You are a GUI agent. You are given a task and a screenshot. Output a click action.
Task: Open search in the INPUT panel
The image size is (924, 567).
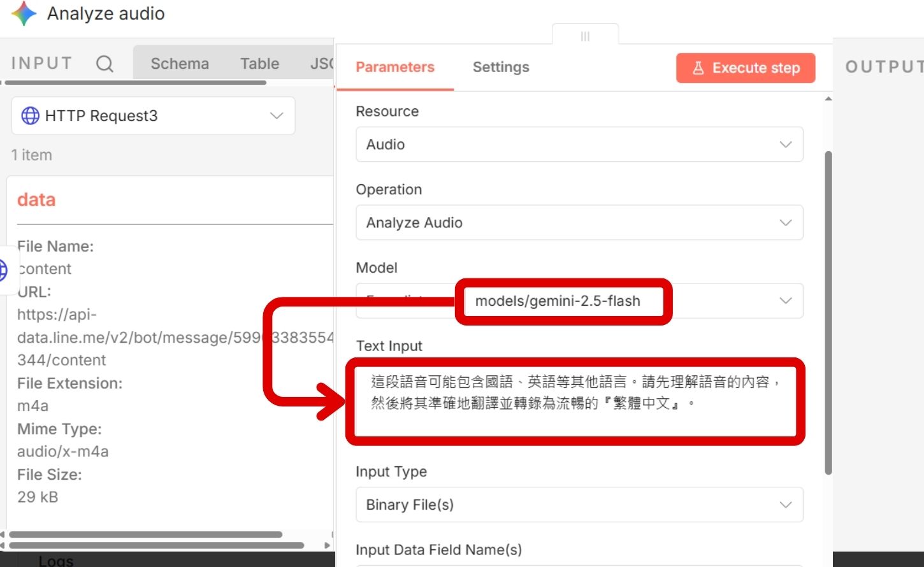(x=105, y=62)
